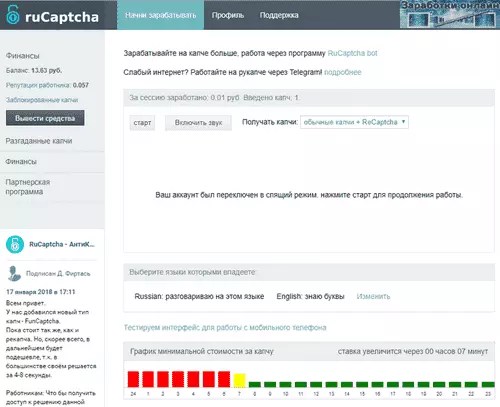Click the Включить звук button
Viewport: 500px width, 407px height.
tap(198, 123)
